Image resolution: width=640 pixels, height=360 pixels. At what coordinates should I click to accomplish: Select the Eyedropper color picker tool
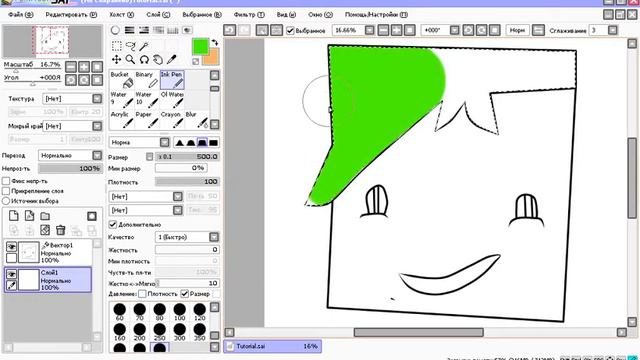(x=171, y=60)
